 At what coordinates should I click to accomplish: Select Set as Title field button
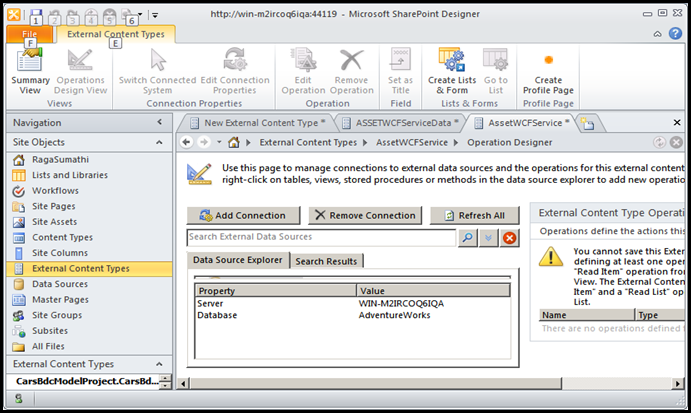pyautogui.click(x=400, y=72)
